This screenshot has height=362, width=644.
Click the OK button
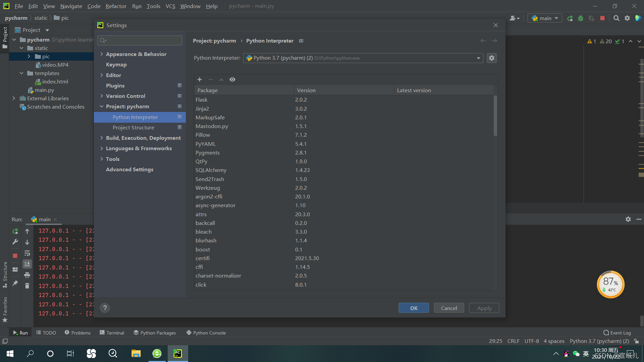tap(414, 308)
